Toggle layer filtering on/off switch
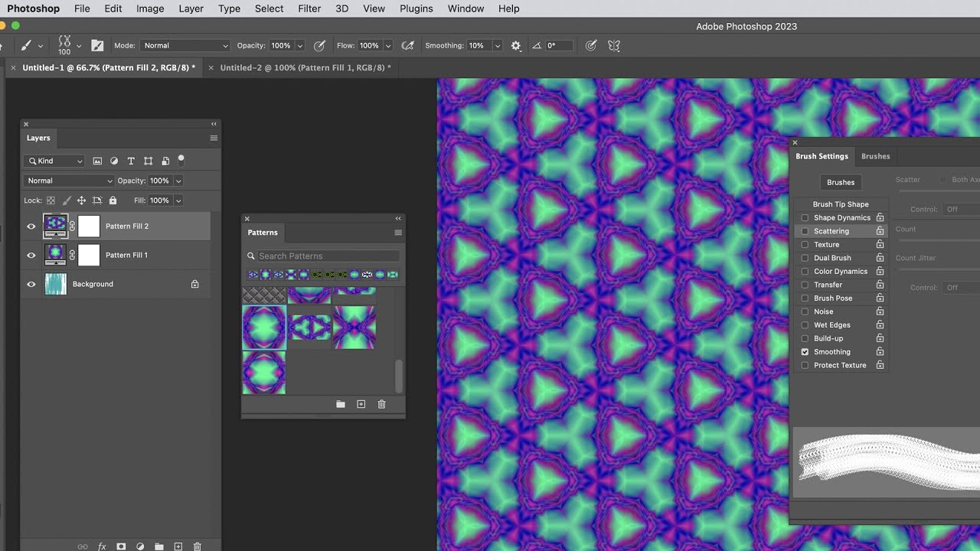Screen dimensions: 980x551 (x=181, y=160)
